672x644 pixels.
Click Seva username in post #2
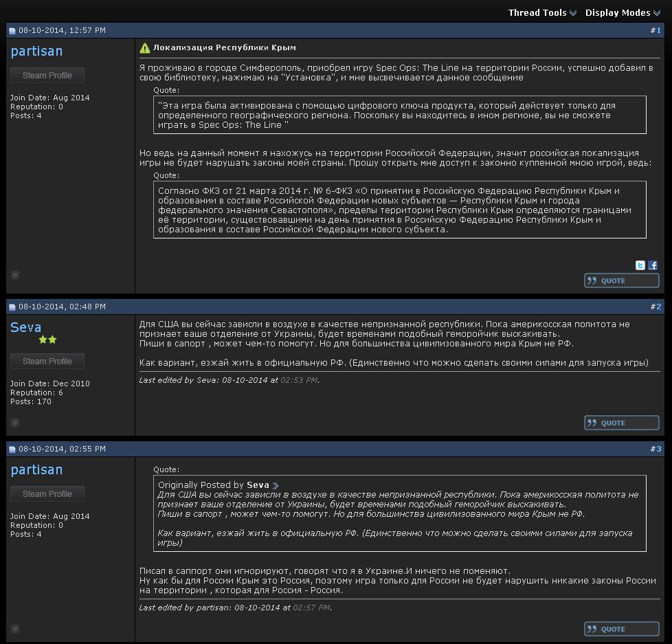[x=25, y=327]
